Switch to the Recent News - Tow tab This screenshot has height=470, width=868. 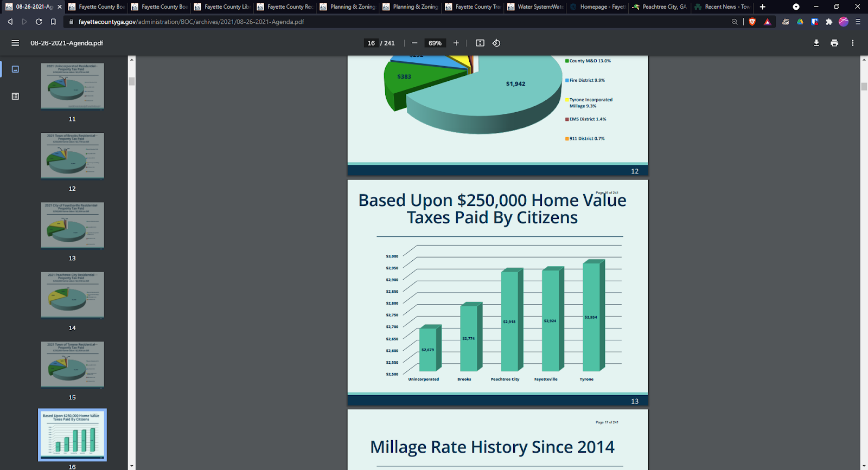click(723, 7)
